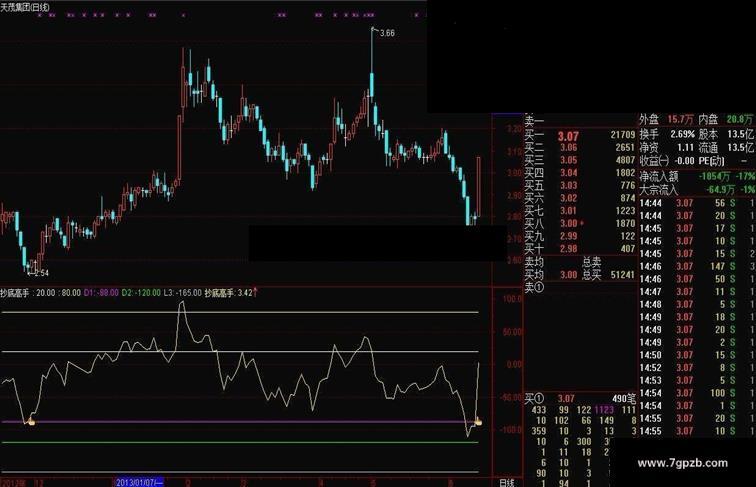Click the 买二 bid price 3.06
This screenshot has height=487, width=756.
(x=569, y=148)
